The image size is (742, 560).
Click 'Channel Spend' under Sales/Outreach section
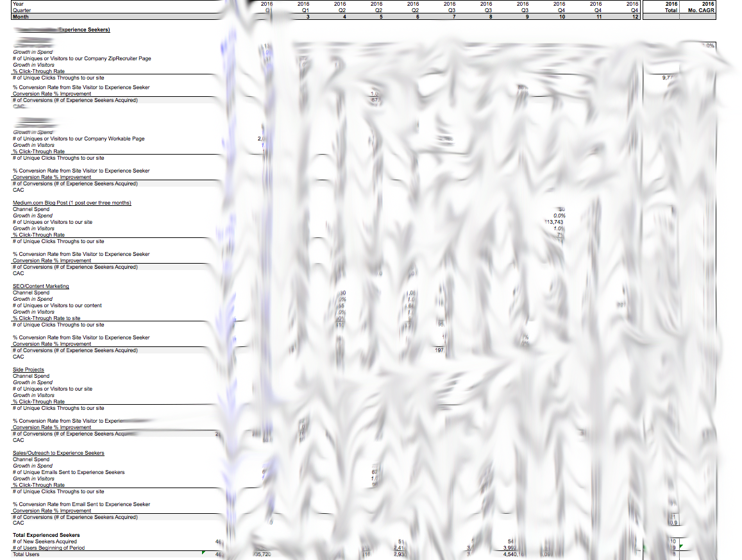(31, 459)
